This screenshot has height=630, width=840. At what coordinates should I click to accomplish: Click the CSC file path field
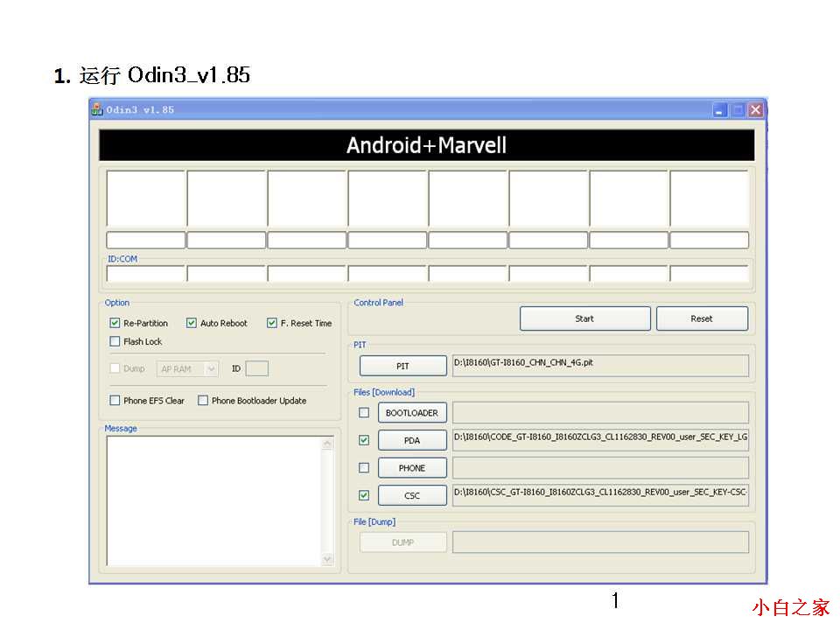[600, 495]
